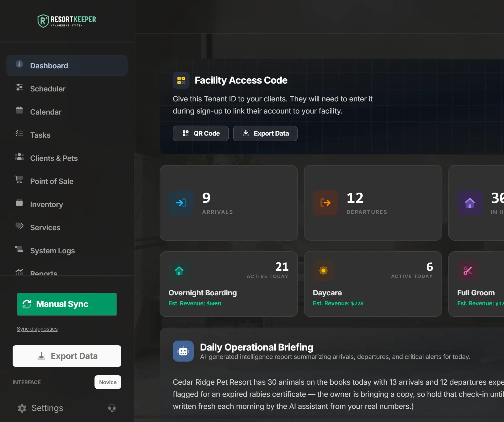Click the headset support icon
Viewport: 504px width, 422px height.
[x=112, y=408]
